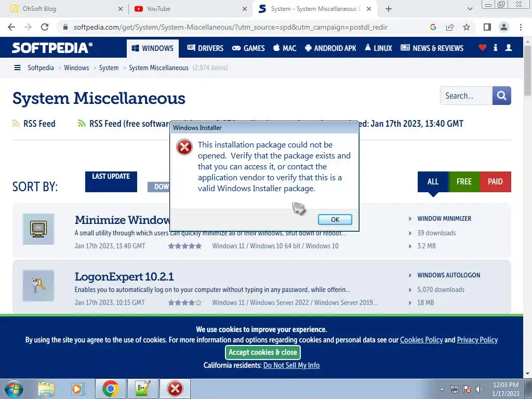Filter listing by PAID
Viewport: 532px width, 399px height.
[x=495, y=182]
